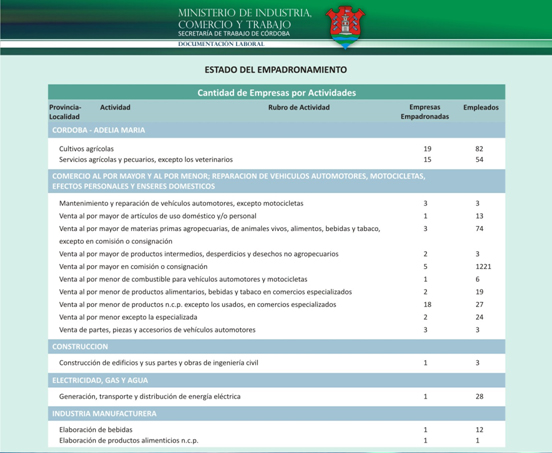Click employees value 19 for productos alimentarios row
The height and width of the screenshot is (453, 552).
point(479,292)
